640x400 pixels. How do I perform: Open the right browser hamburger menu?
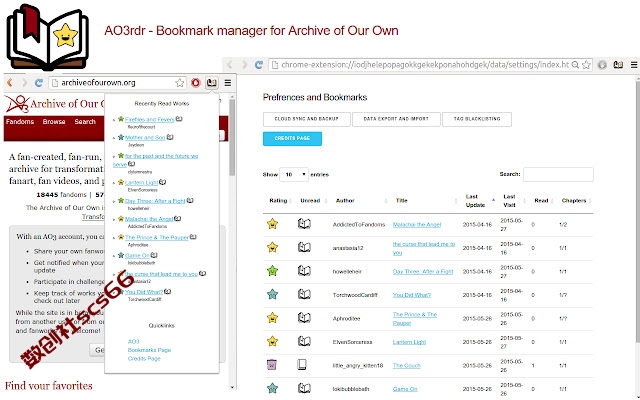click(x=634, y=64)
